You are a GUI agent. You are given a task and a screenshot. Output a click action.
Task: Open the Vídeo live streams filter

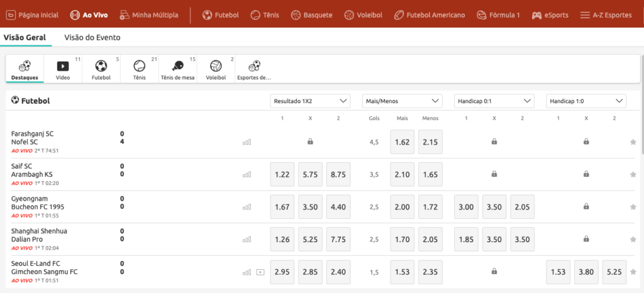[63, 69]
